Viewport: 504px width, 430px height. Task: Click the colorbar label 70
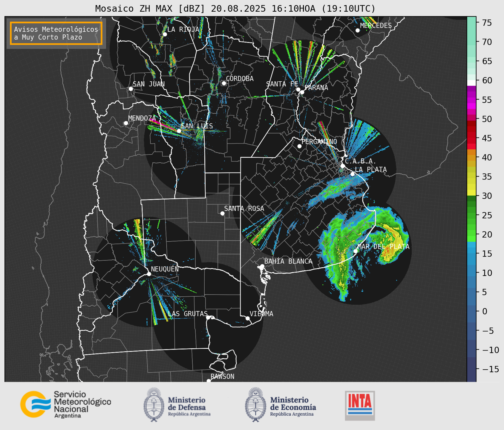click(487, 42)
